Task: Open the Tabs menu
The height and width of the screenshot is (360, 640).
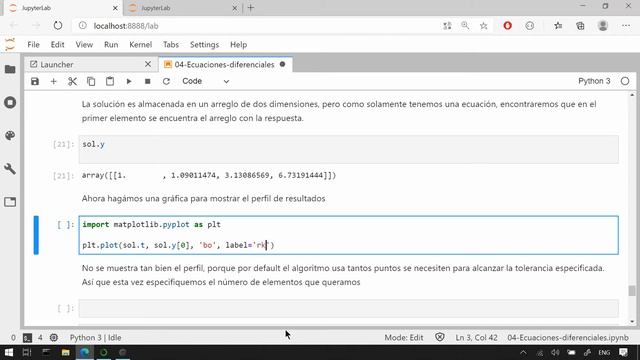Action: pyautogui.click(x=171, y=44)
